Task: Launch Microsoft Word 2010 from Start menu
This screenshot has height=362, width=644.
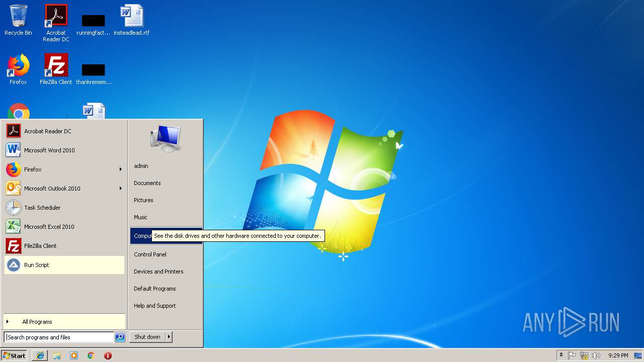Action: click(x=64, y=150)
